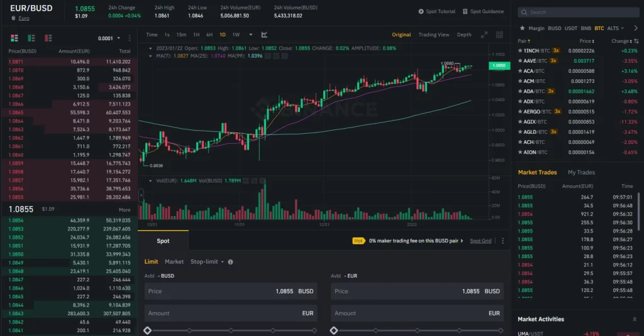
Task: Click the search magnifier icon
Action: click(524, 13)
